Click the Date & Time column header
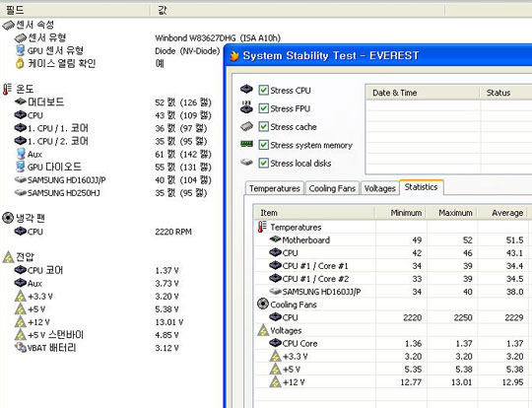This screenshot has width=532, height=408. 423,93
